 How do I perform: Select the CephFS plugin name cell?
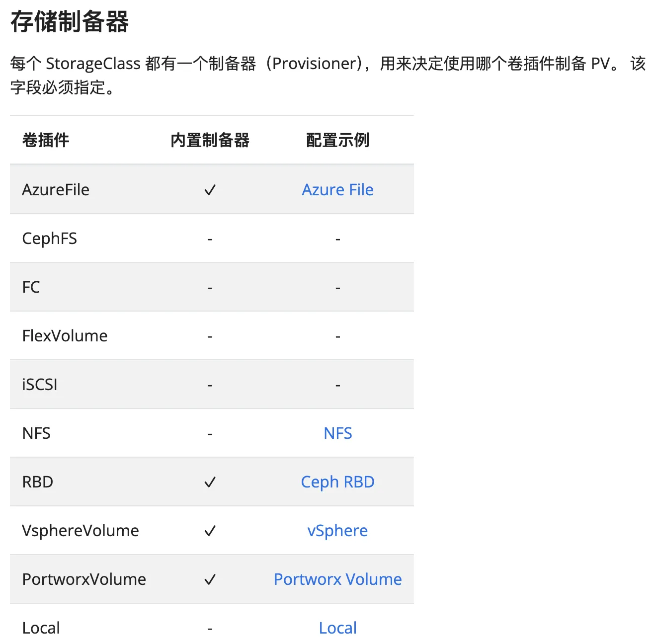(x=50, y=239)
